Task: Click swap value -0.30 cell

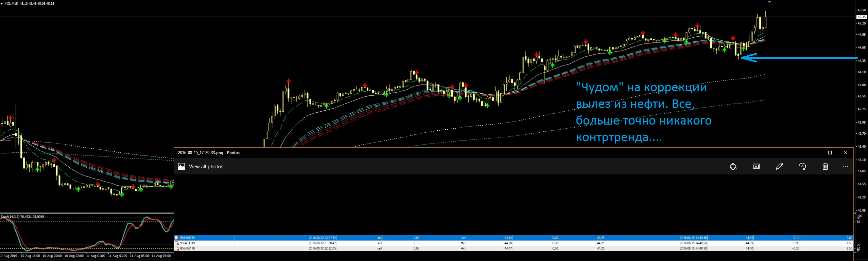Action: coord(796,248)
